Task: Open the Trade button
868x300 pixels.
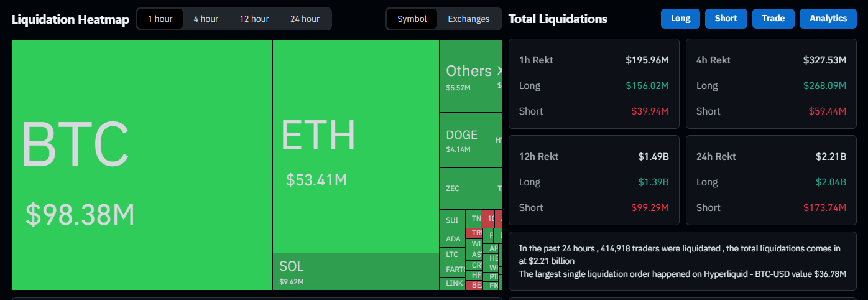Action: (x=773, y=19)
